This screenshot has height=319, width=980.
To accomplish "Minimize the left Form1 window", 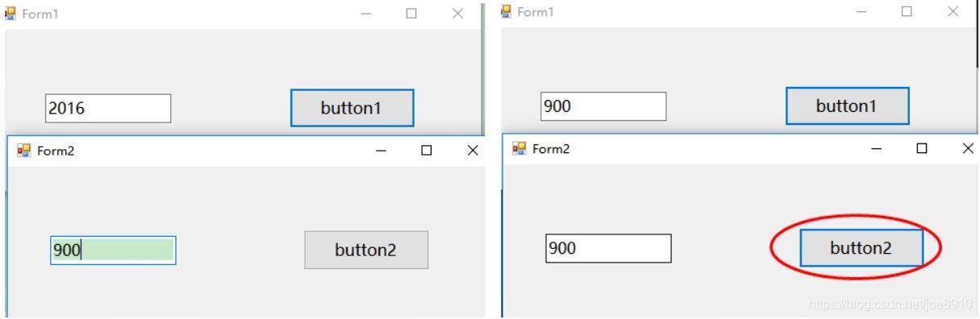I will point(367,14).
